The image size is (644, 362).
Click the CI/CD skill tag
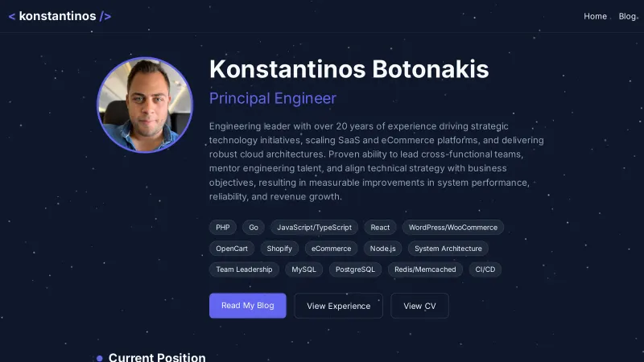pos(485,269)
